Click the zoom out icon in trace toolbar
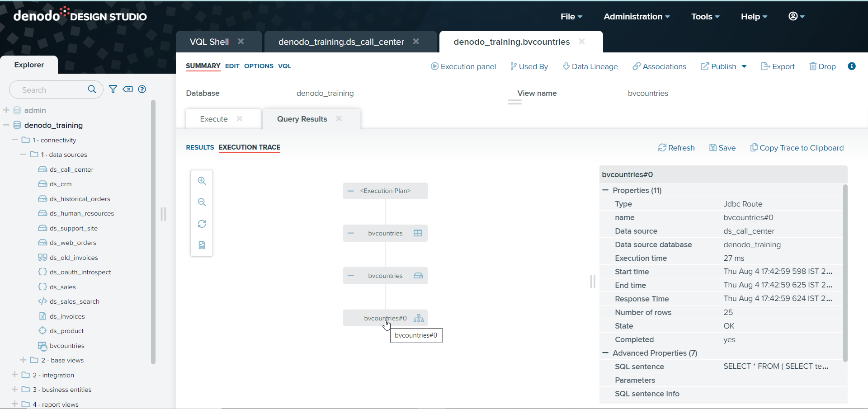868x409 pixels. tap(202, 202)
